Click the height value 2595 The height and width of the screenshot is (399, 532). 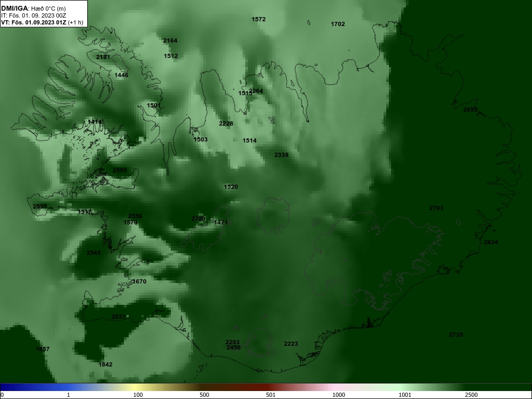tap(119, 170)
